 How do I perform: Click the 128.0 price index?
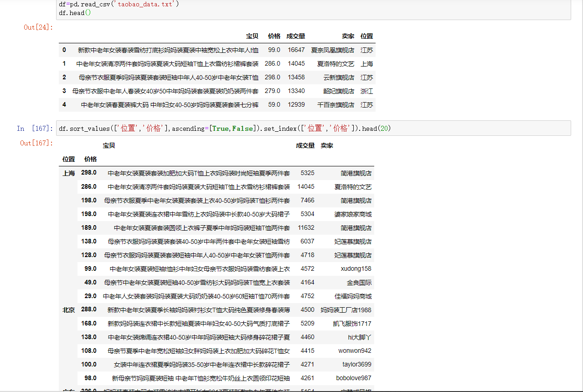89,255
